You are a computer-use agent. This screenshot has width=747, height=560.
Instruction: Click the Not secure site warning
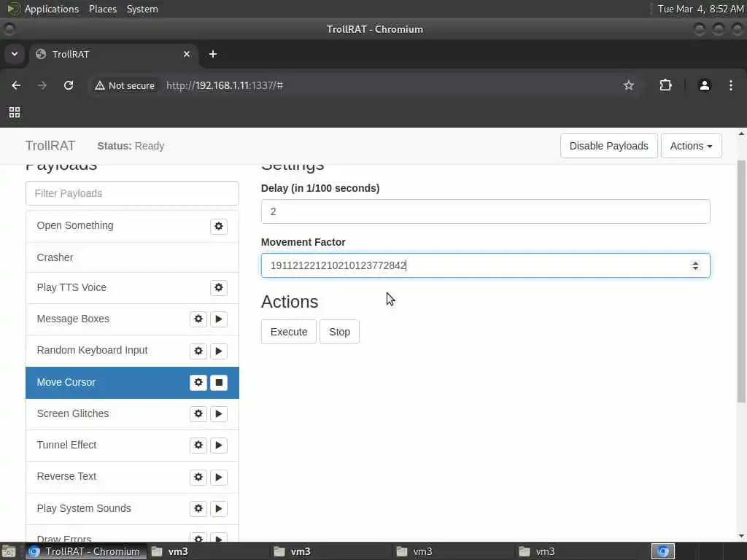tap(125, 86)
